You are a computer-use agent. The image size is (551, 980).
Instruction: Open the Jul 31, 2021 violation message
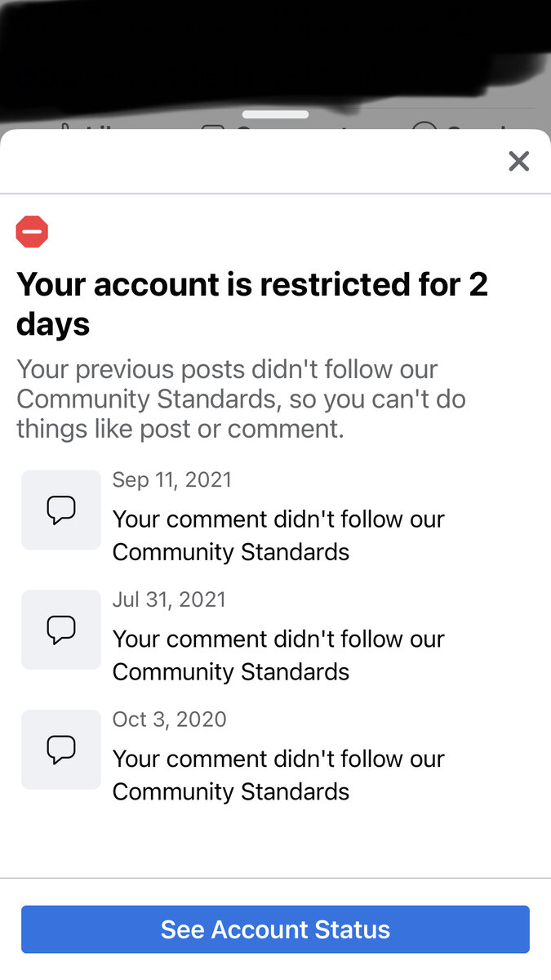[x=278, y=655]
